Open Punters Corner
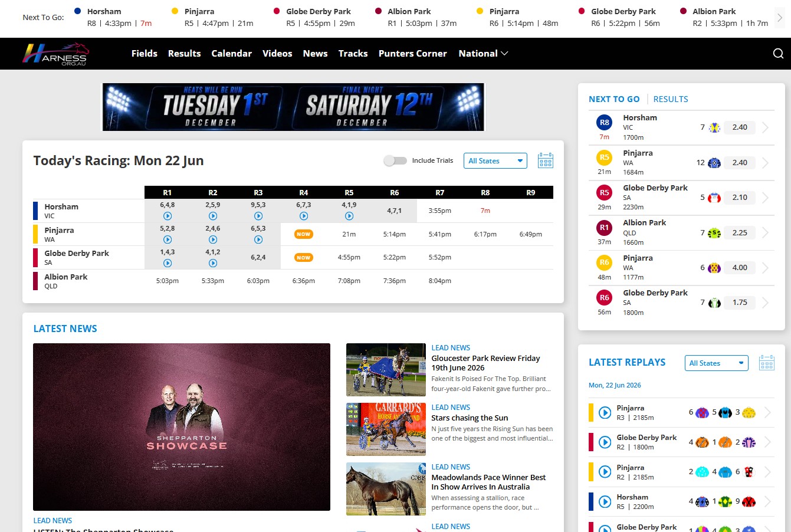This screenshot has width=791, height=532. [413, 54]
